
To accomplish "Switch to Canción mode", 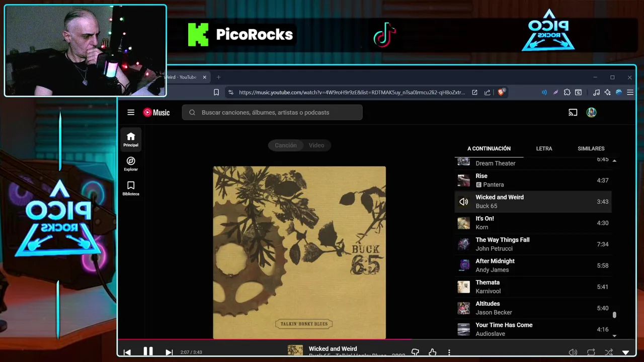I will click(285, 145).
